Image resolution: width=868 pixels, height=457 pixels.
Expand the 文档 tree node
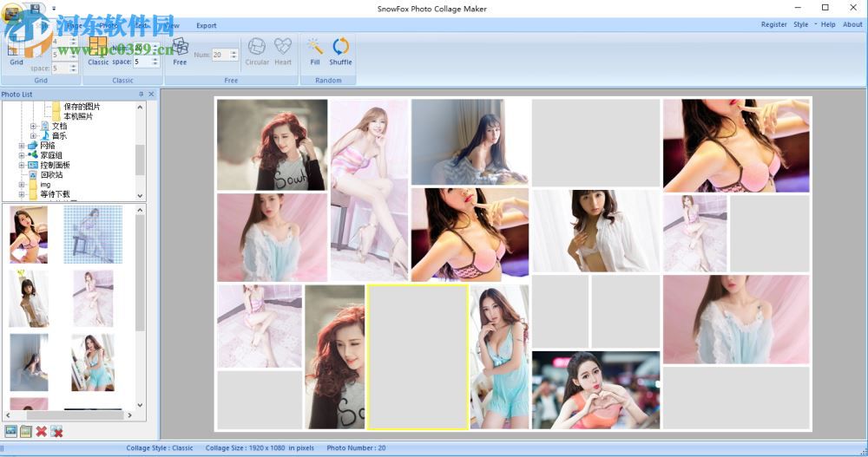coord(33,126)
